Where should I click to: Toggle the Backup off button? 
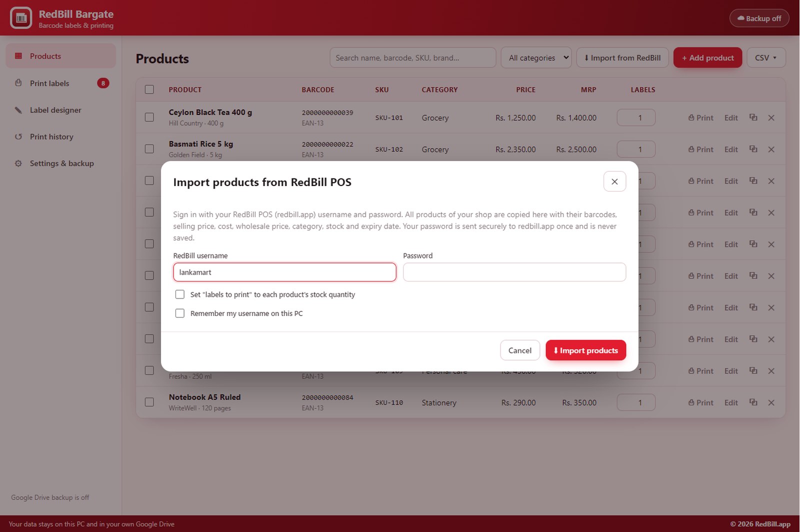(759, 18)
